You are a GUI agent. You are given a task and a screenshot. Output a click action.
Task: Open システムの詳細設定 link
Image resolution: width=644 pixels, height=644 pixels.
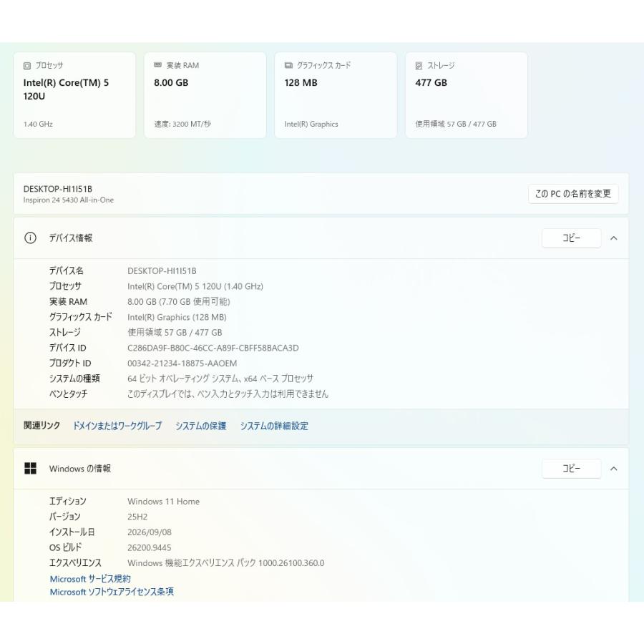pos(274,426)
